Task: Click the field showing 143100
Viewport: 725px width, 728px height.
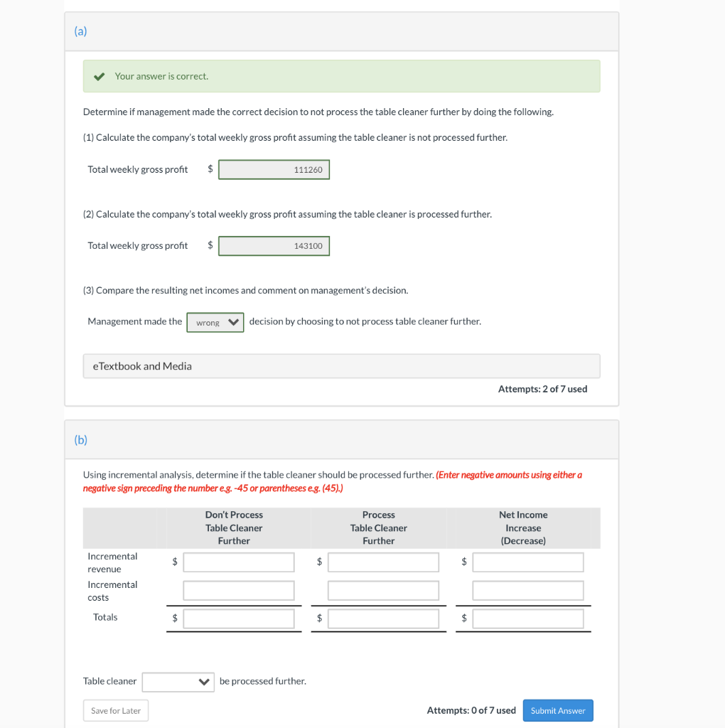Action: (274, 245)
